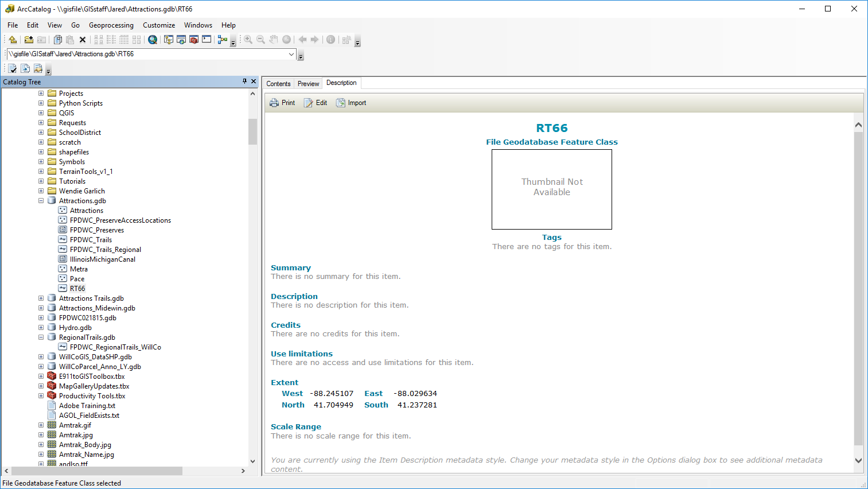
Task: Open the Geoprocessing menu
Action: click(111, 25)
